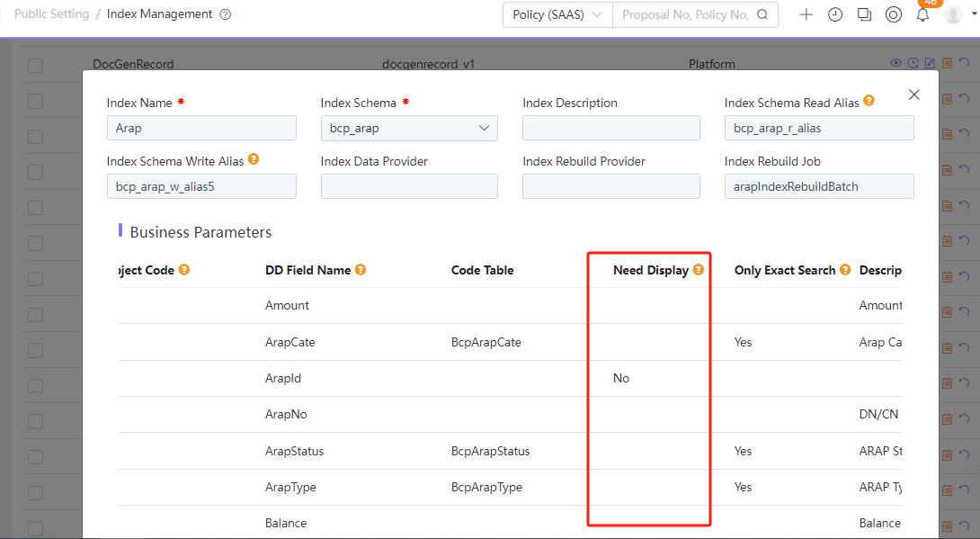Image resolution: width=980 pixels, height=539 pixels.
Task: Click the help icon next to Index Schema Write Alias
Action: pos(254,159)
